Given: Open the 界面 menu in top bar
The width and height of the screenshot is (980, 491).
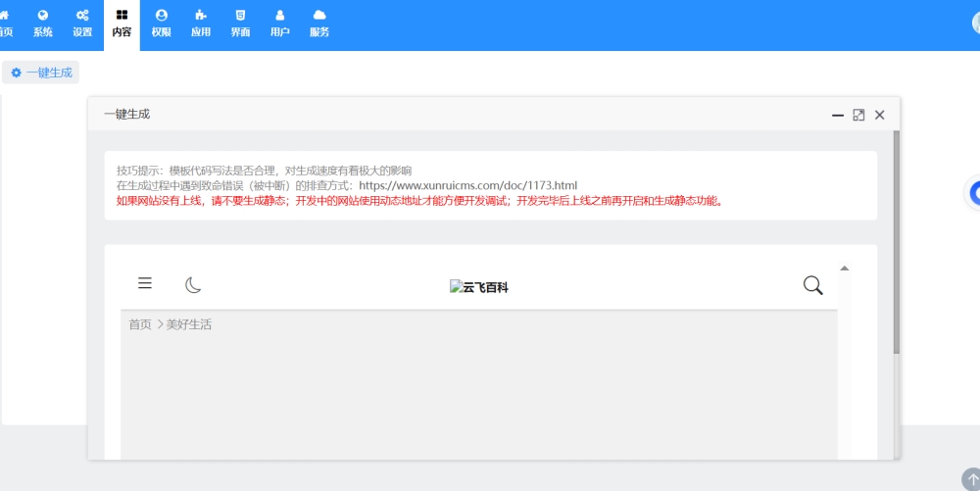Looking at the screenshot, I should click(240, 24).
